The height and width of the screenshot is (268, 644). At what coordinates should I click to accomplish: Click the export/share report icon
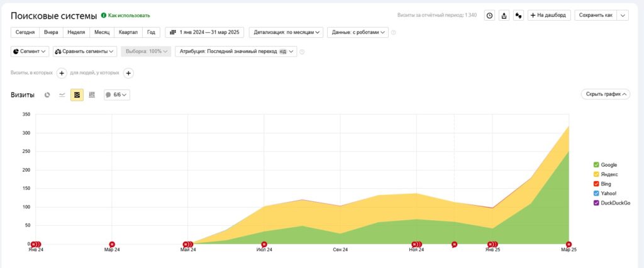504,15
